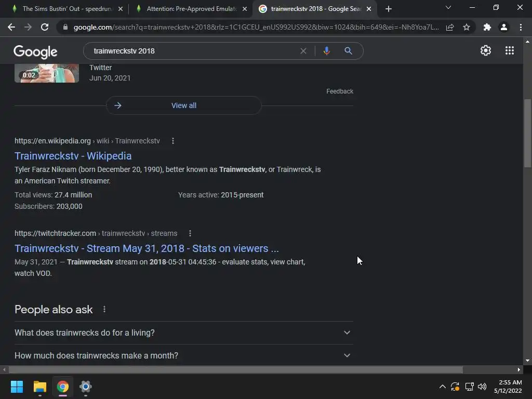Viewport: 532px width, 399px height.
Task: Expand 'What does trainwrecks do for a living?'
Action: point(183,333)
